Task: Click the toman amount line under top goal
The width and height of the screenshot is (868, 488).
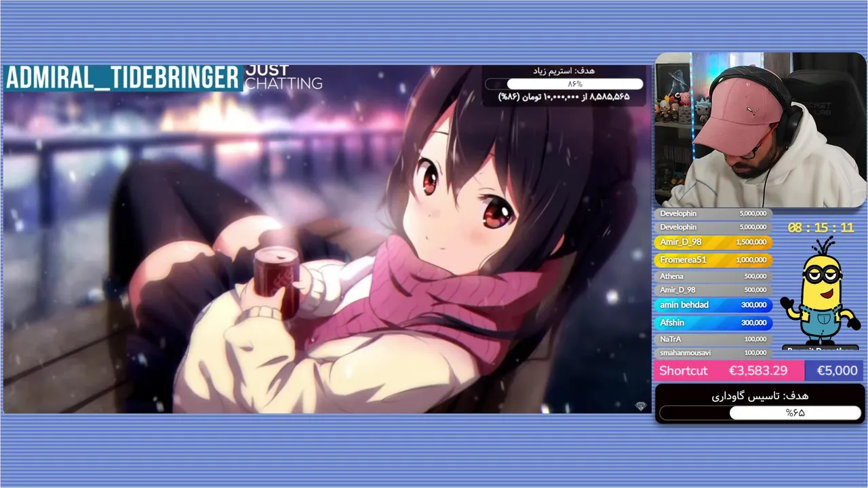Action: click(x=564, y=97)
